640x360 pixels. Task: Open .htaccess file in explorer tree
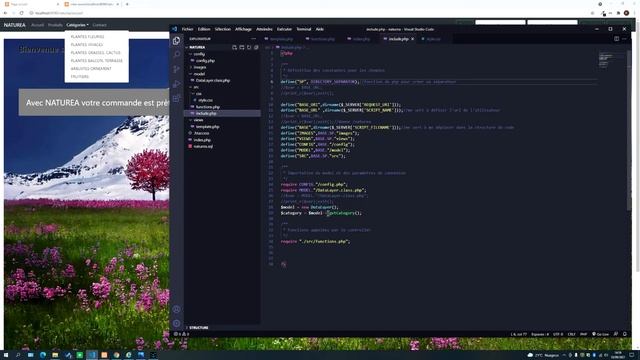click(x=201, y=133)
